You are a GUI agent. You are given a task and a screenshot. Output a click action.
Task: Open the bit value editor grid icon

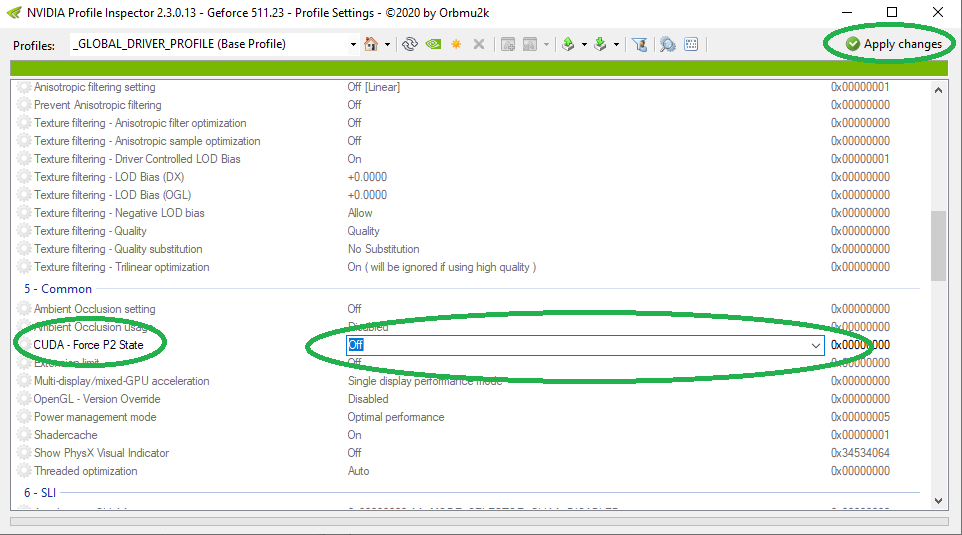pos(691,44)
